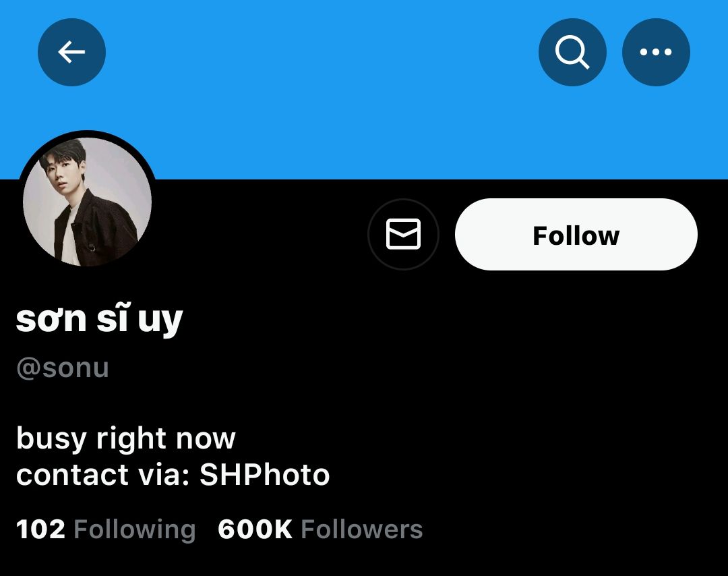Search within this profile's posts

[x=572, y=52]
